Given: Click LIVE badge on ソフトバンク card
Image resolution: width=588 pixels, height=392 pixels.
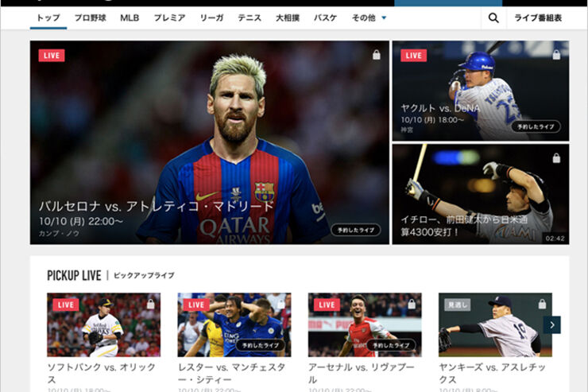Looking at the screenshot, I should (66, 305).
